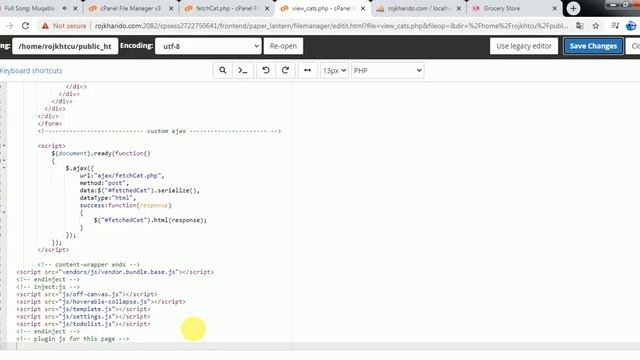The height and width of the screenshot is (360, 640).
Task: Redo the last edit
Action: [x=285, y=71]
